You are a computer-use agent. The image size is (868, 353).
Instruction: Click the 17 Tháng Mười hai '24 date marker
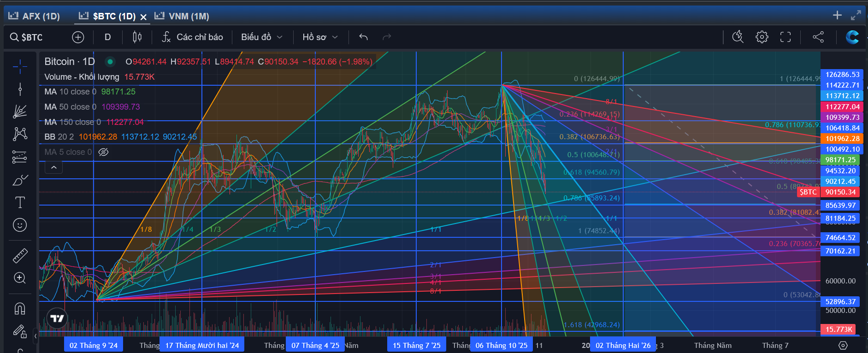(202, 345)
